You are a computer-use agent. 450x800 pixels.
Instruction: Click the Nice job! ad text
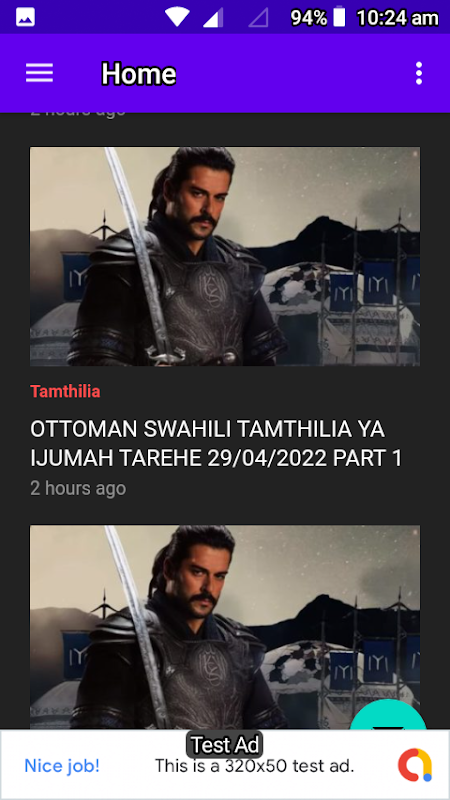[62, 765]
